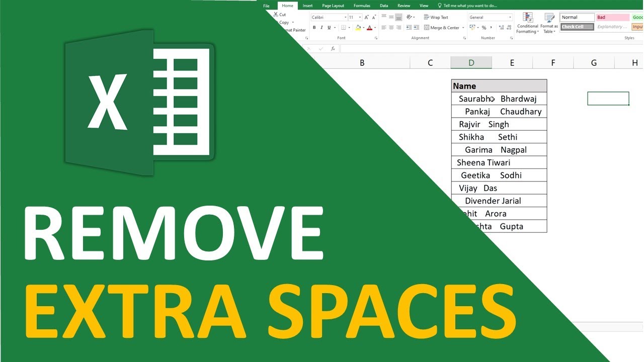Viewport: 644px width, 362px height.
Task: Select the Geetika Sodhi cell
Action: [499, 175]
